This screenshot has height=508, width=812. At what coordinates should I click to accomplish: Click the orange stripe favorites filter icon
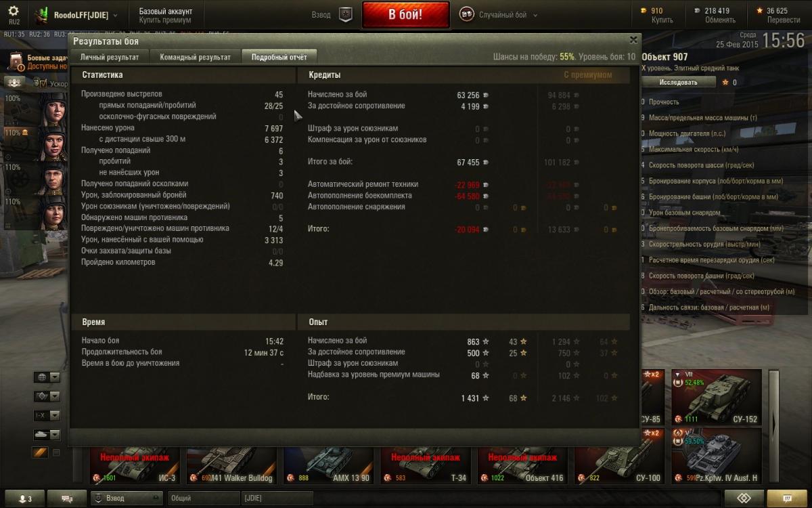(x=41, y=452)
